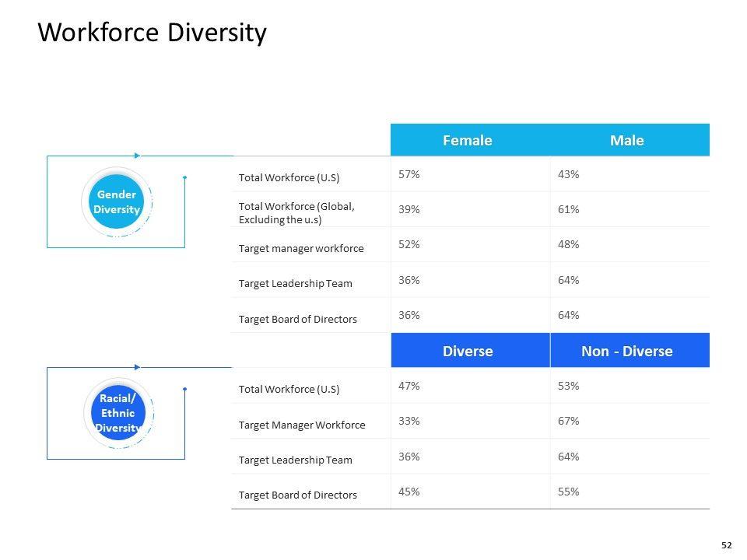The image size is (747, 560).
Task: Click the 43% Male value
Action: 568,174
